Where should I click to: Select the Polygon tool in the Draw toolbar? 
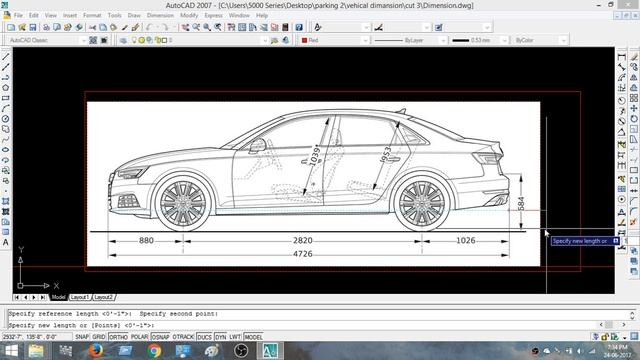[6, 88]
